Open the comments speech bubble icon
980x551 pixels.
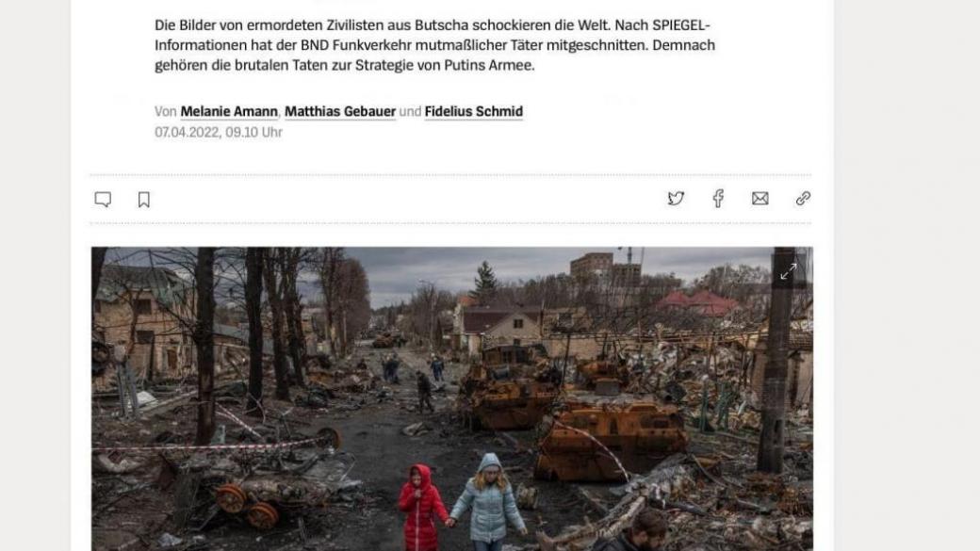pos(103,200)
